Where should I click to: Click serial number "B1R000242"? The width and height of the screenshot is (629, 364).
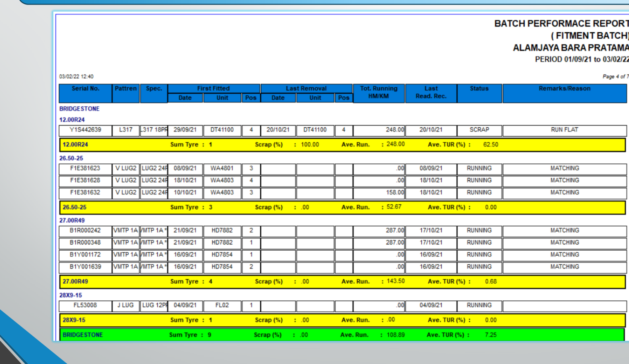(85, 230)
